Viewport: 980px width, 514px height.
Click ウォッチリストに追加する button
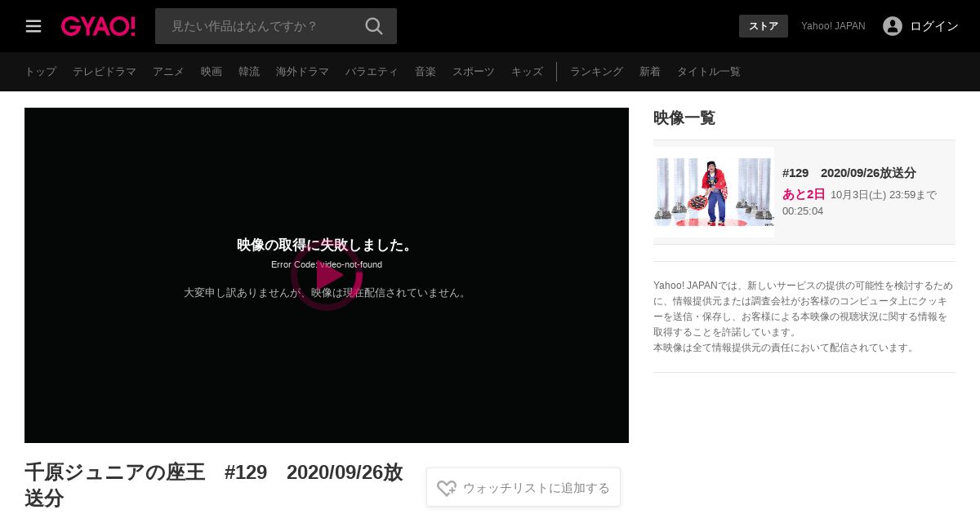coord(523,487)
